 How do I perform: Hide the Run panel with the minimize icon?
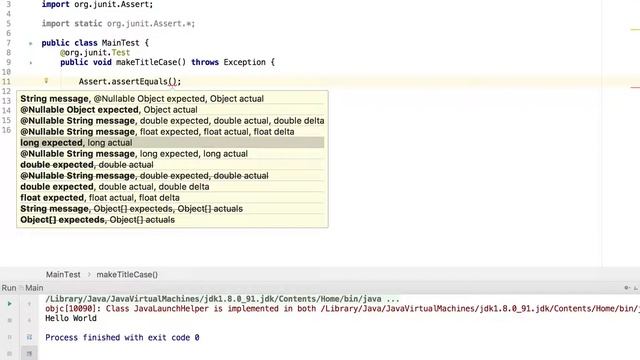636,288
